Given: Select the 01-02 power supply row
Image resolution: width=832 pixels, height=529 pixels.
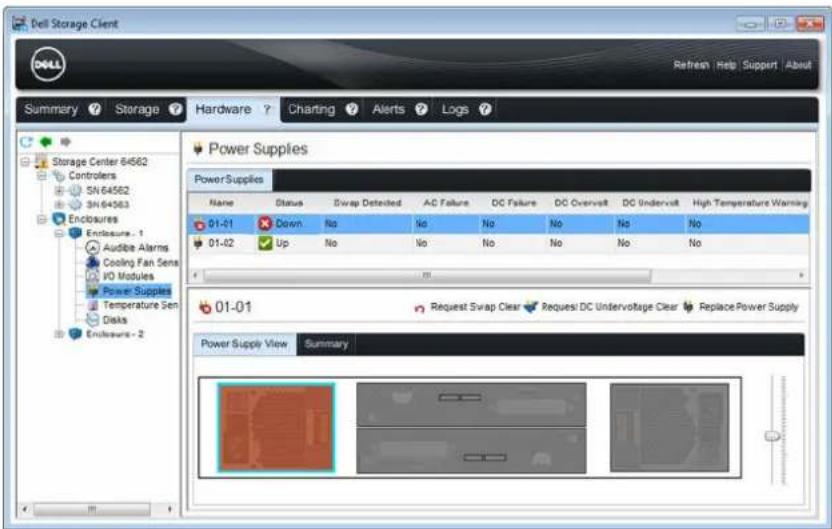Looking at the screenshot, I should (499, 243).
